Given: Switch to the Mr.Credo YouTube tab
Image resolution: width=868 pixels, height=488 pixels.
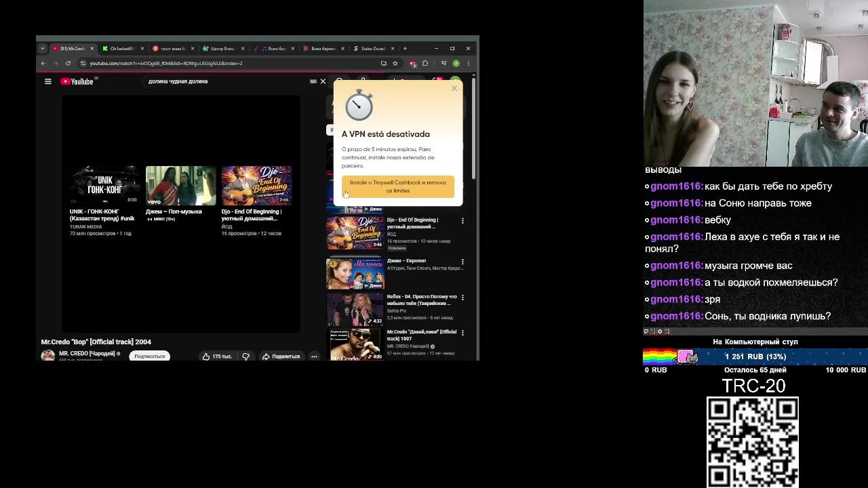Looking at the screenshot, I should [71, 48].
